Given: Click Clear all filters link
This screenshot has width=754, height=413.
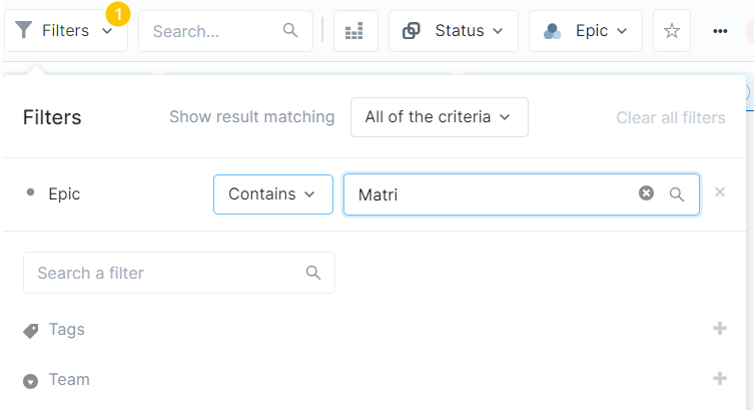Looking at the screenshot, I should (x=670, y=117).
